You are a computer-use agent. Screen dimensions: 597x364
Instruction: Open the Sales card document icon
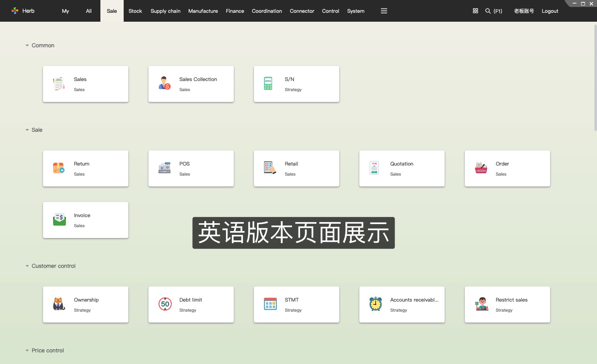59,84
